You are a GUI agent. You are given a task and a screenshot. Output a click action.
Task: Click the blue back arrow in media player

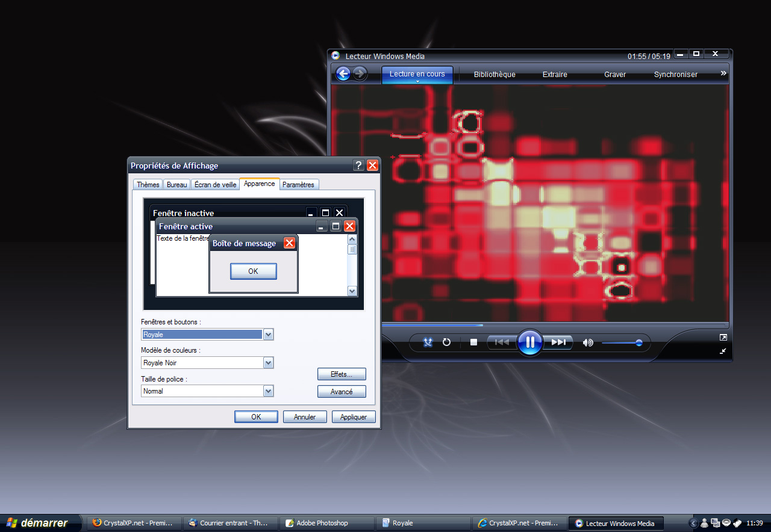point(343,74)
